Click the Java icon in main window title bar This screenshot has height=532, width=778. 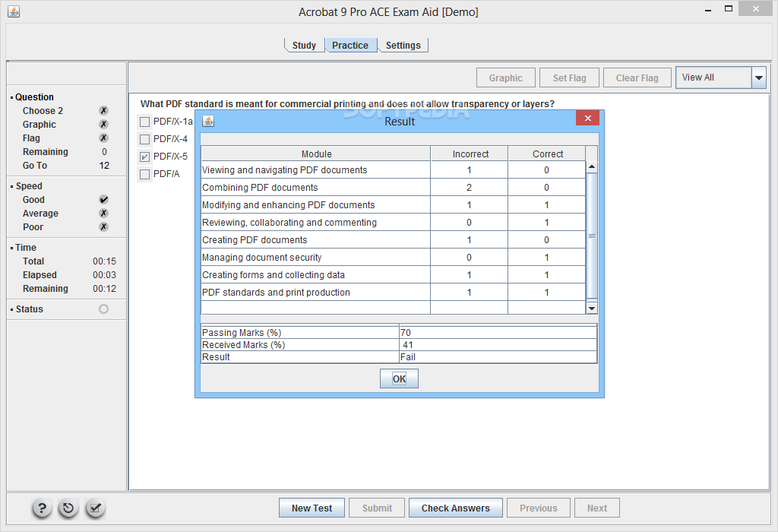click(14, 11)
